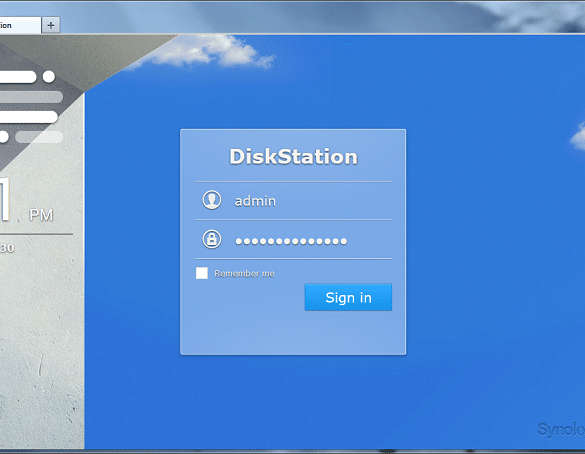Click the PM clock label
This screenshot has height=454, width=585.
[x=41, y=215]
